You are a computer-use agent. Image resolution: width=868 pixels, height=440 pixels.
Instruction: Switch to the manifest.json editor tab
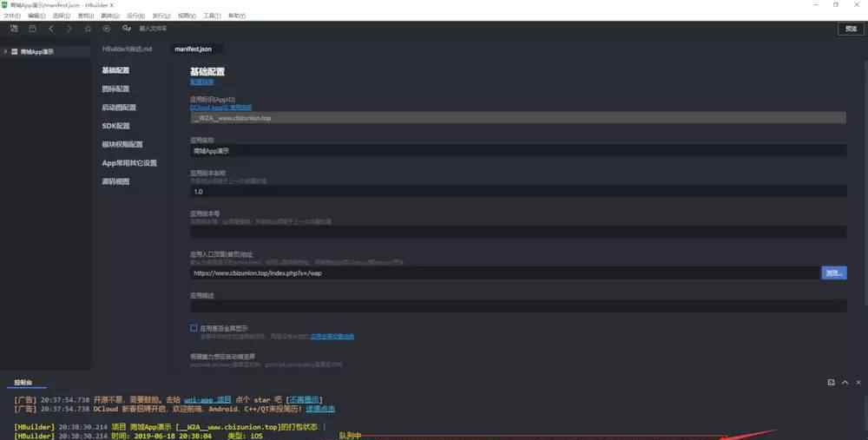194,49
